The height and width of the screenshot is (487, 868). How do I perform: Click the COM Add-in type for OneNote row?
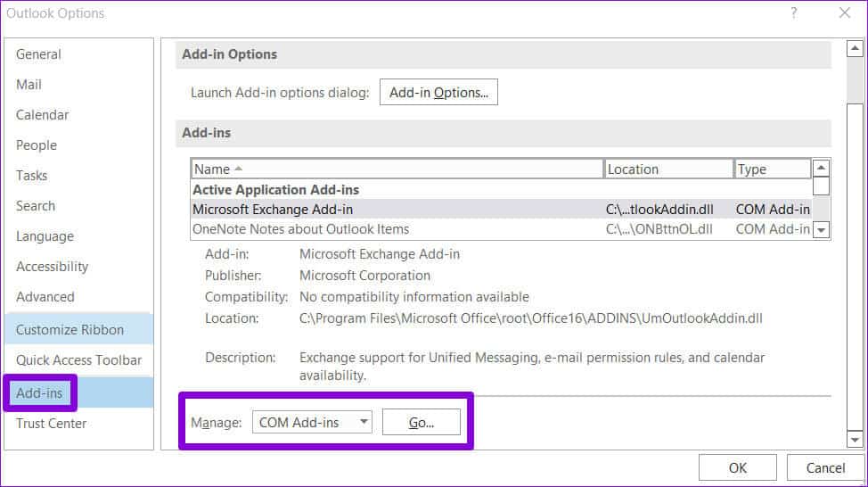pyautogui.click(x=773, y=229)
